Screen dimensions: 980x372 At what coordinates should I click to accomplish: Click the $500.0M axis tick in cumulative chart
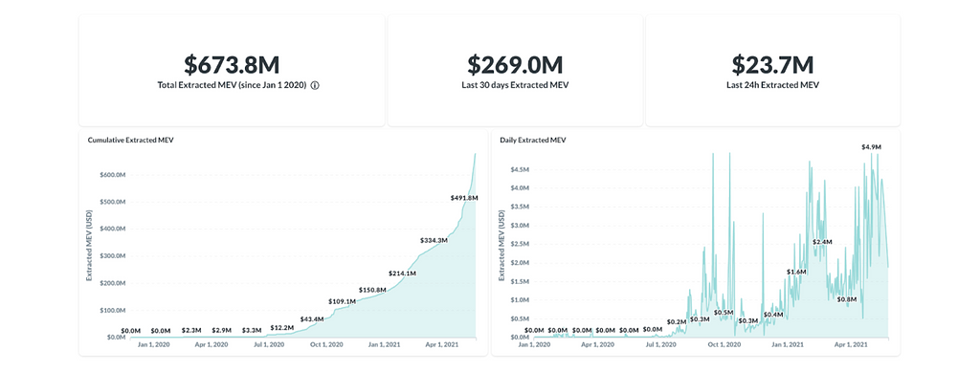(x=113, y=202)
